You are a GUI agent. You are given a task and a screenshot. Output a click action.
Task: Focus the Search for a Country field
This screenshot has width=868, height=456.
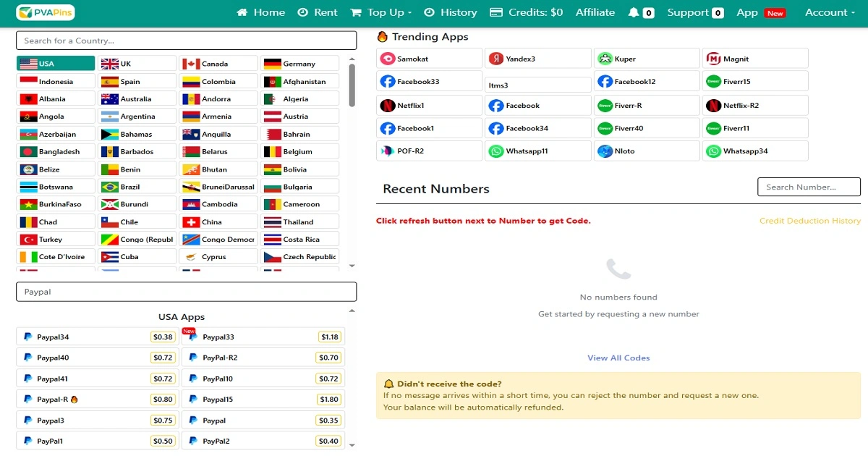186,41
